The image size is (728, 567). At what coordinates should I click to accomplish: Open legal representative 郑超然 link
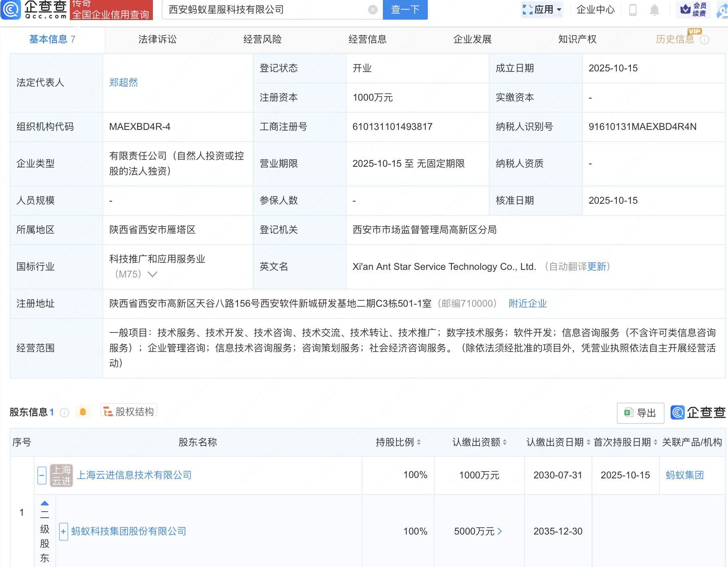click(124, 83)
